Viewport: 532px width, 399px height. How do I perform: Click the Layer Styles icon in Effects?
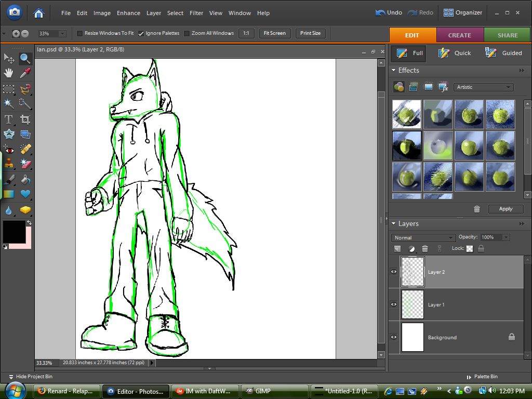coord(414,87)
